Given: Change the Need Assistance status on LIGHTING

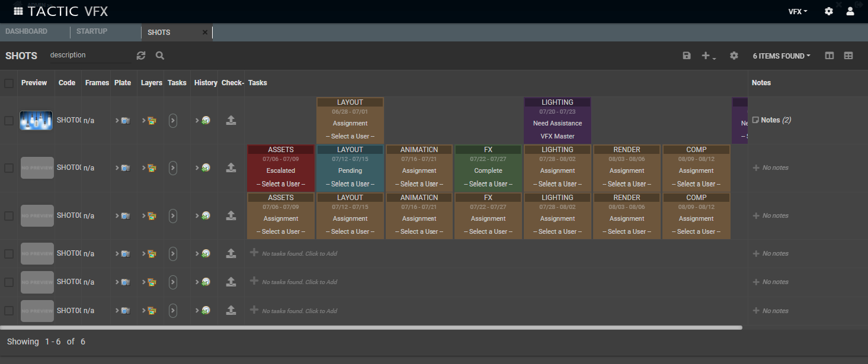Looking at the screenshot, I should [558, 123].
